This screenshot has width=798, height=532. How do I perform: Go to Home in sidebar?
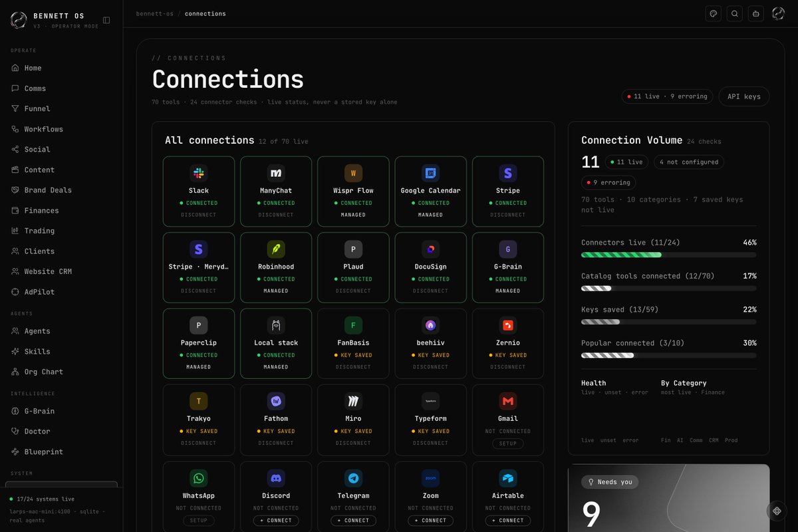[x=61, y=68]
